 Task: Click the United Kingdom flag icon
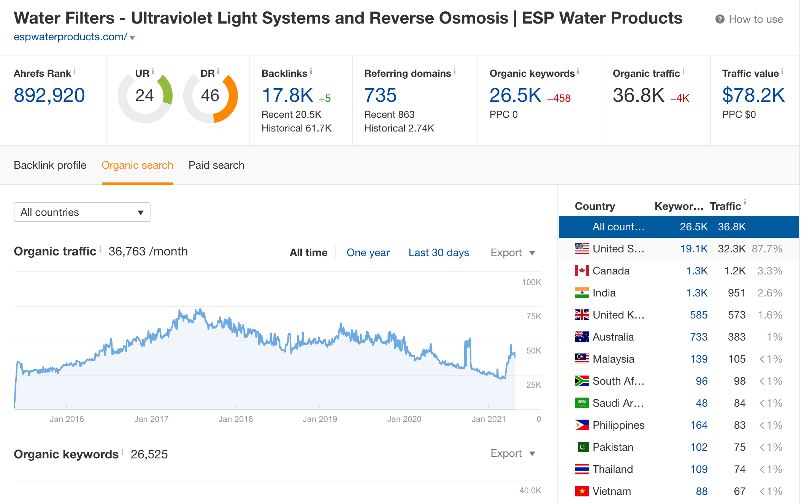[x=582, y=315]
